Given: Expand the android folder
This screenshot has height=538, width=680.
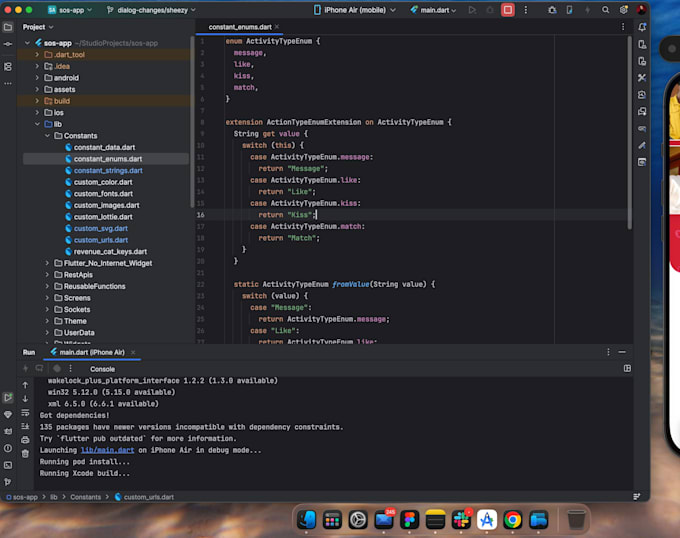Looking at the screenshot, I should tap(37, 78).
